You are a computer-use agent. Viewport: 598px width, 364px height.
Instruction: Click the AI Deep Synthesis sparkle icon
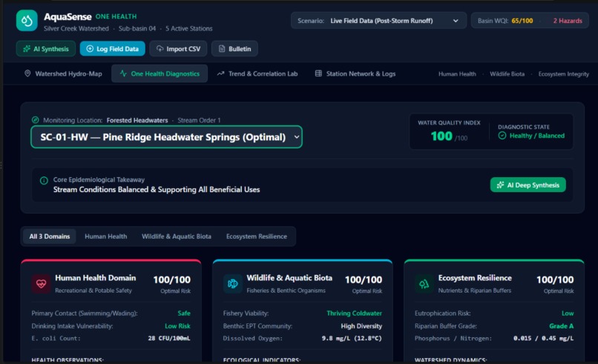pos(500,185)
